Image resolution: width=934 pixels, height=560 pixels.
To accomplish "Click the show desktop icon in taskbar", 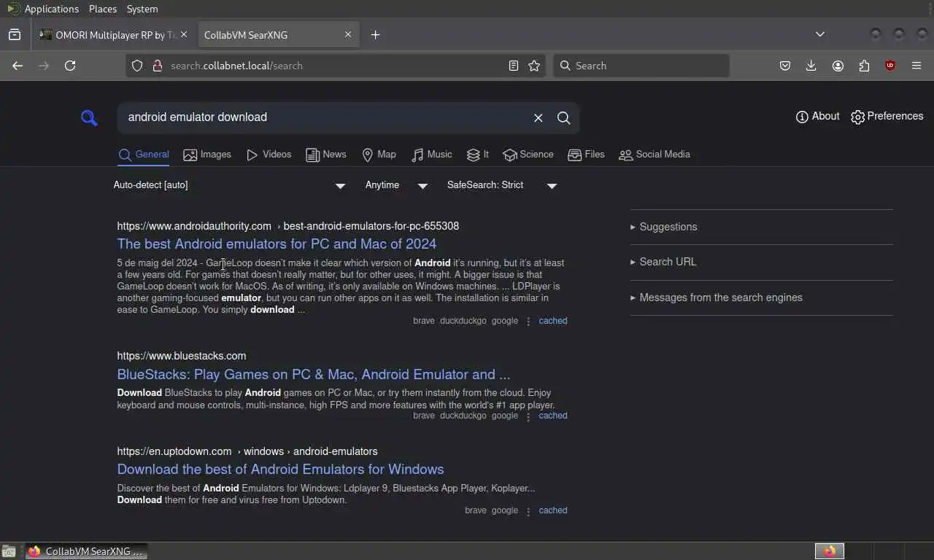I will (9, 551).
